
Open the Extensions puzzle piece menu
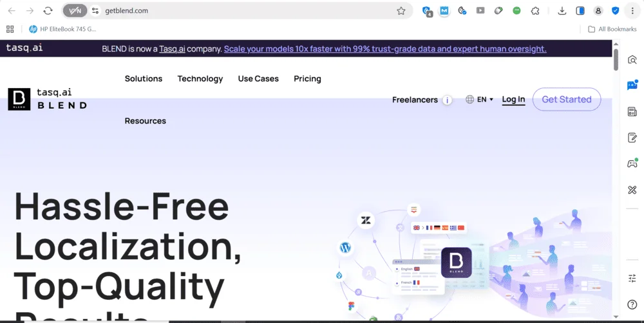coord(535,11)
